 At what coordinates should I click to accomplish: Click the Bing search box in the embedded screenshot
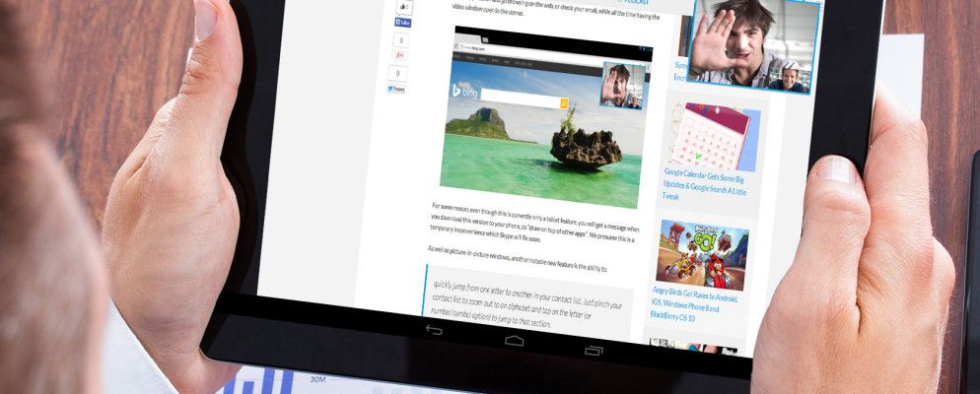(520, 98)
